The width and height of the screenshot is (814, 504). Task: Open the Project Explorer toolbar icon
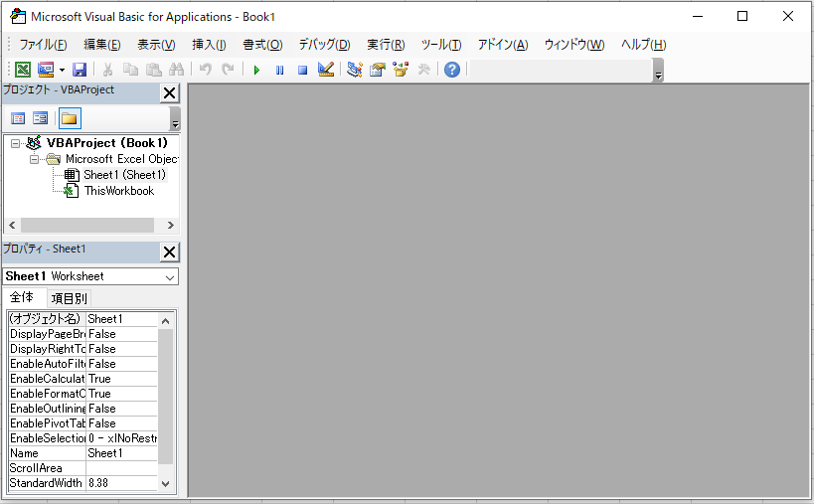pos(355,69)
